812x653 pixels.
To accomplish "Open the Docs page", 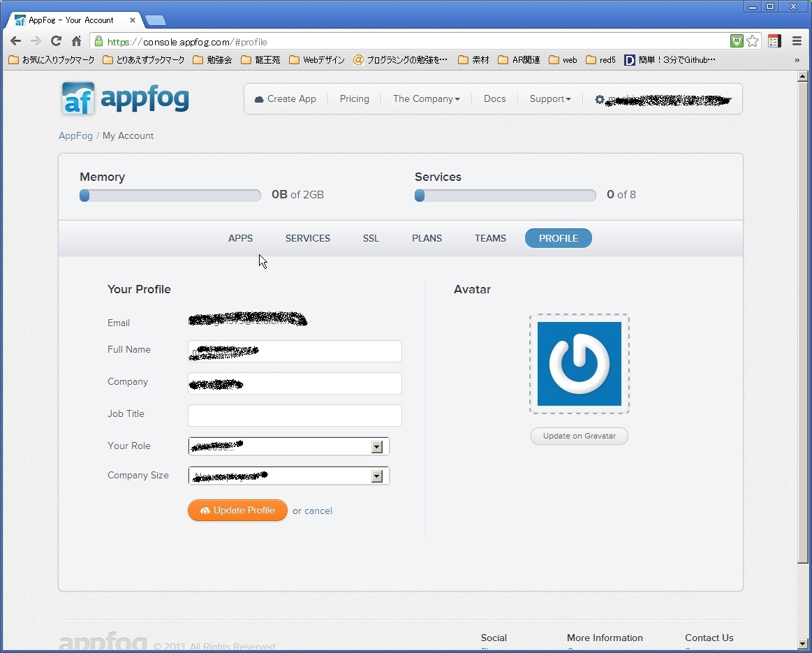I will click(494, 99).
